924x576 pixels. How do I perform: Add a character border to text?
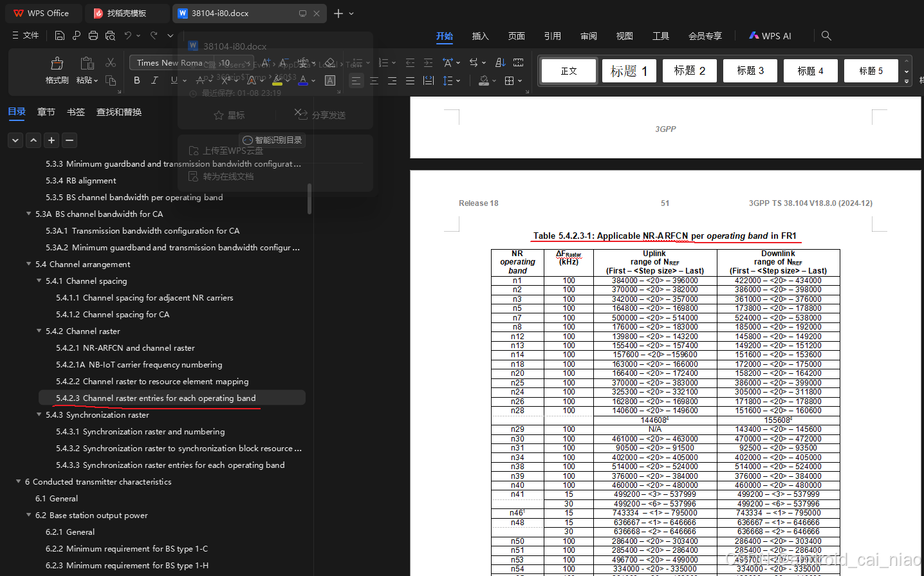point(330,80)
